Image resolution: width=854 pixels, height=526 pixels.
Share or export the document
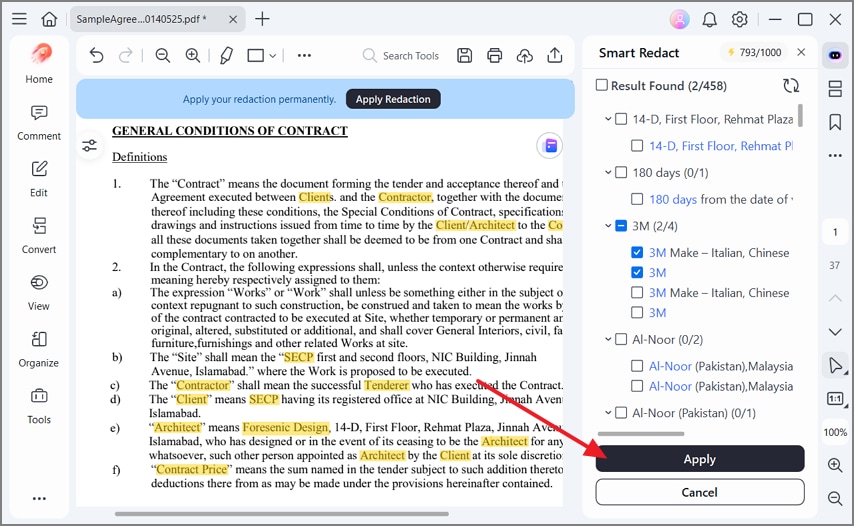tap(554, 56)
